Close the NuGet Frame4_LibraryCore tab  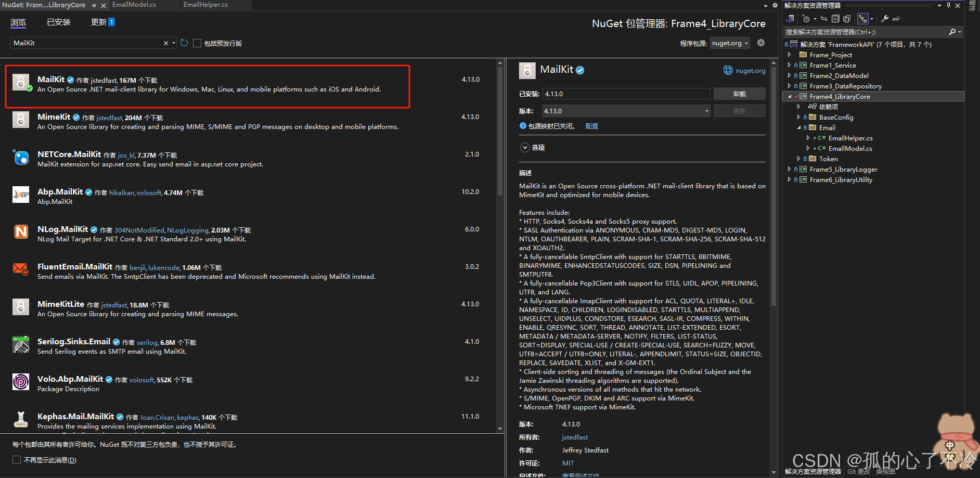[104, 5]
